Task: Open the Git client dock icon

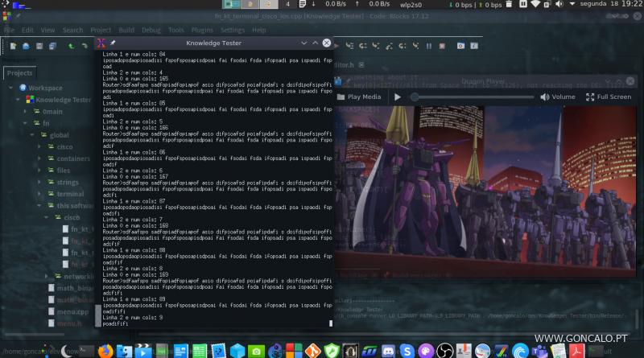Action: [x=313, y=351]
